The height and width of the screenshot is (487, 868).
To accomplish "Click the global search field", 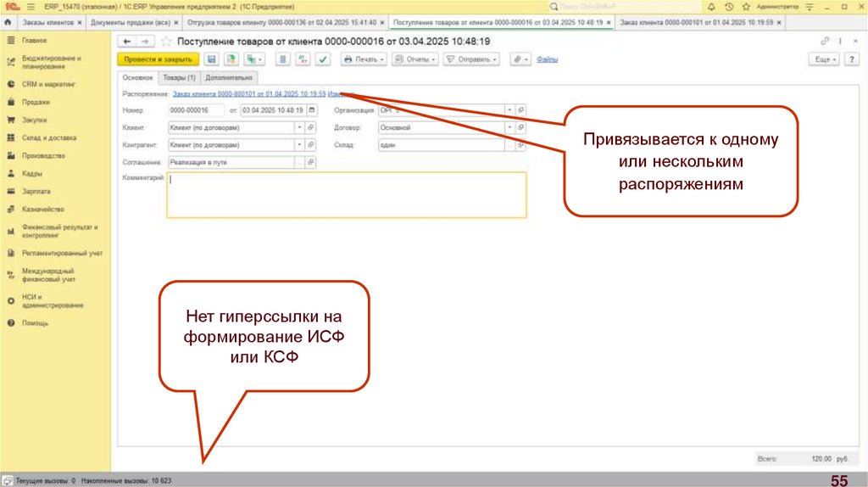I will pyautogui.click(x=625, y=7).
